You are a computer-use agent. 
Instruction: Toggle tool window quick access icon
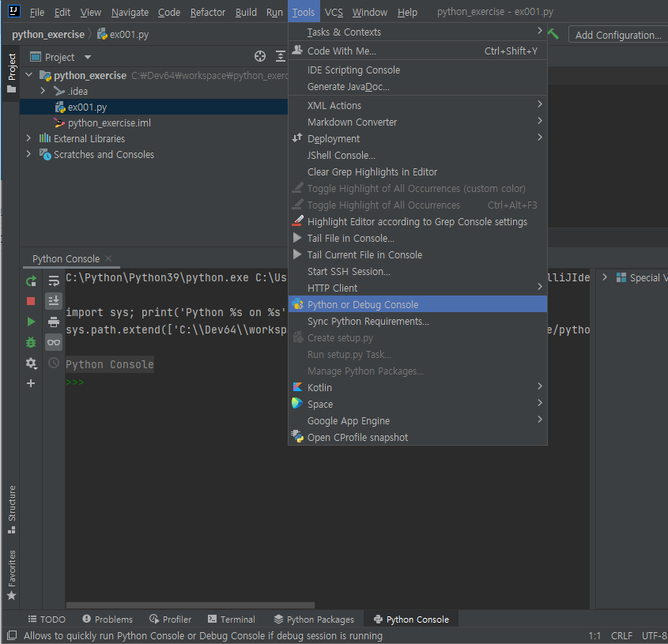click(x=12, y=636)
